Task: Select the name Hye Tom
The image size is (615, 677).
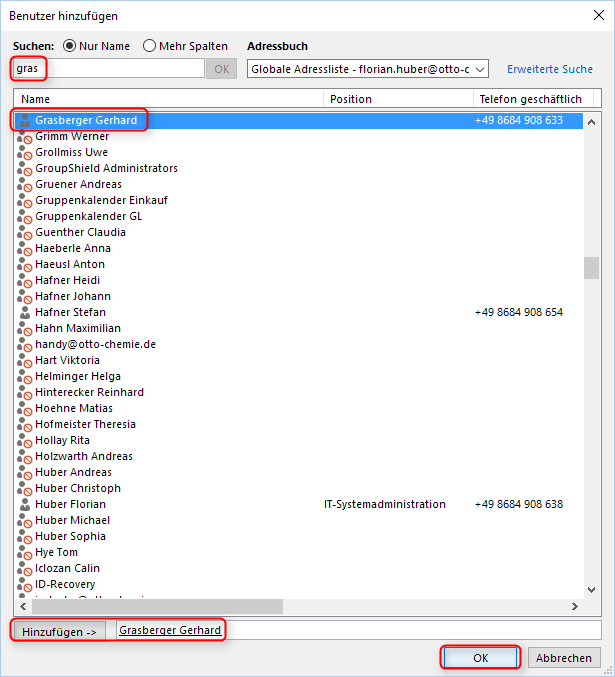Action: [57, 552]
